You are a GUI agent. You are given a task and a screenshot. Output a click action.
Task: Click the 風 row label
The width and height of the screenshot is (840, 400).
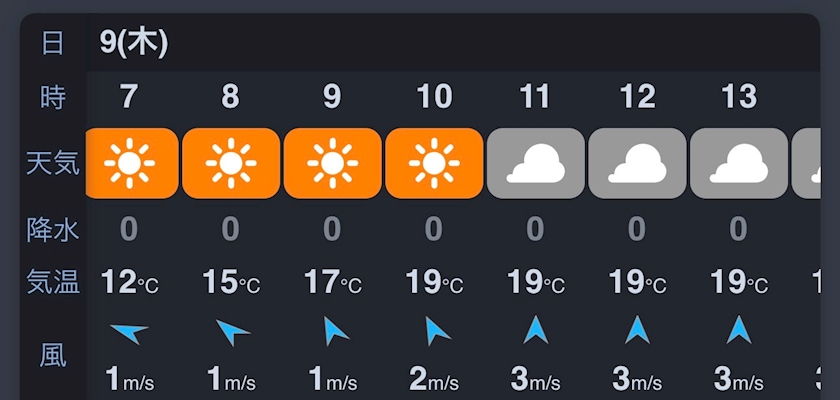[53, 354]
